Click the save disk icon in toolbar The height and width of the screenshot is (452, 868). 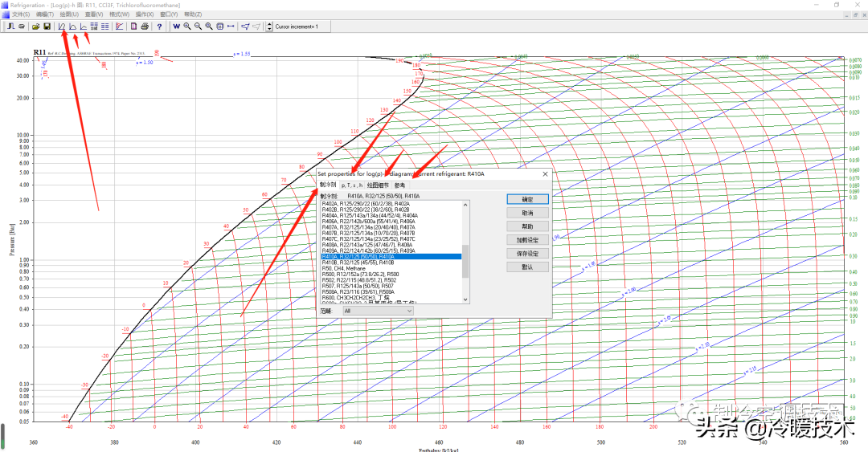click(47, 26)
